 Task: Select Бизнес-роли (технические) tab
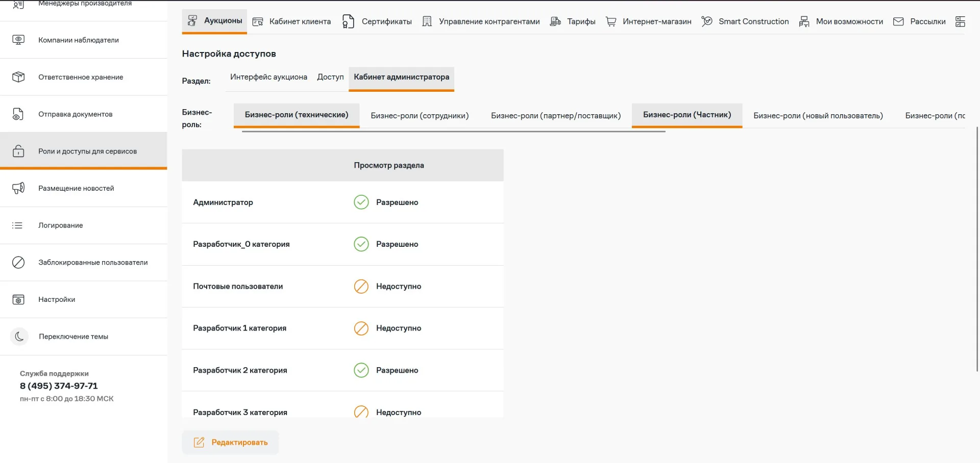click(x=297, y=115)
